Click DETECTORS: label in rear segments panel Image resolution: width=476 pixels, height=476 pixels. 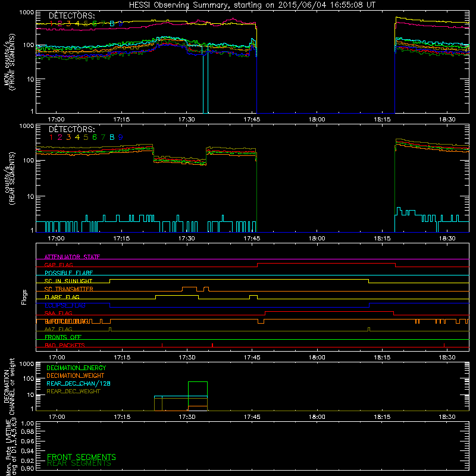coord(71,130)
